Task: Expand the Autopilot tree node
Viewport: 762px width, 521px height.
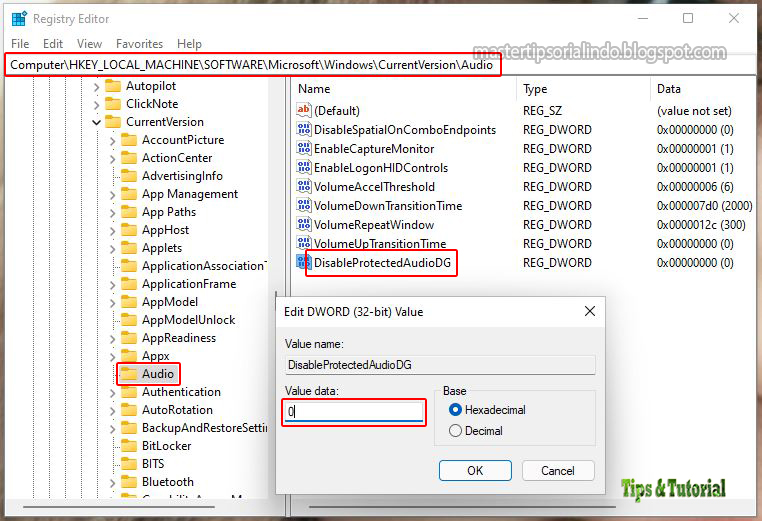Action: coord(96,87)
